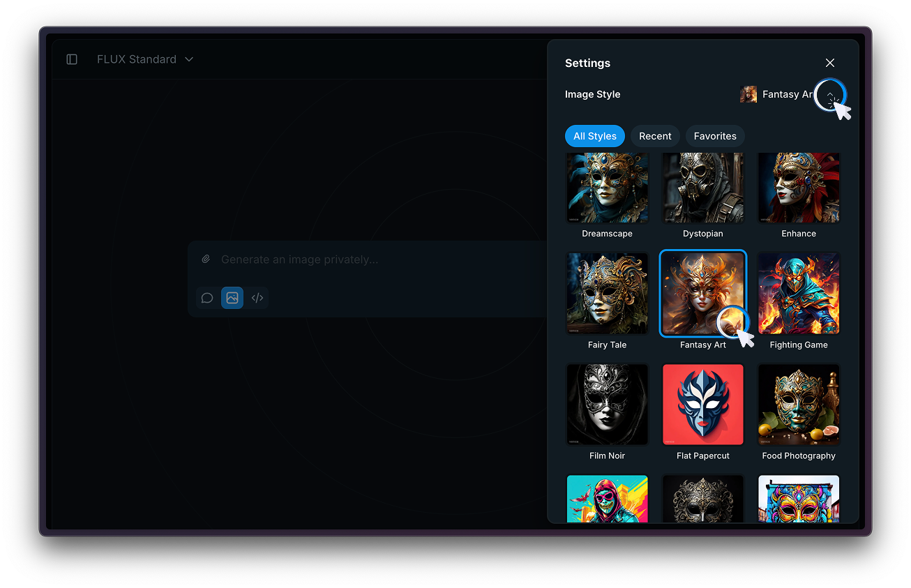Select the Fantasy Art style thumbnail
The height and width of the screenshot is (588, 911).
pyautogui.click(x=703, y=294)
